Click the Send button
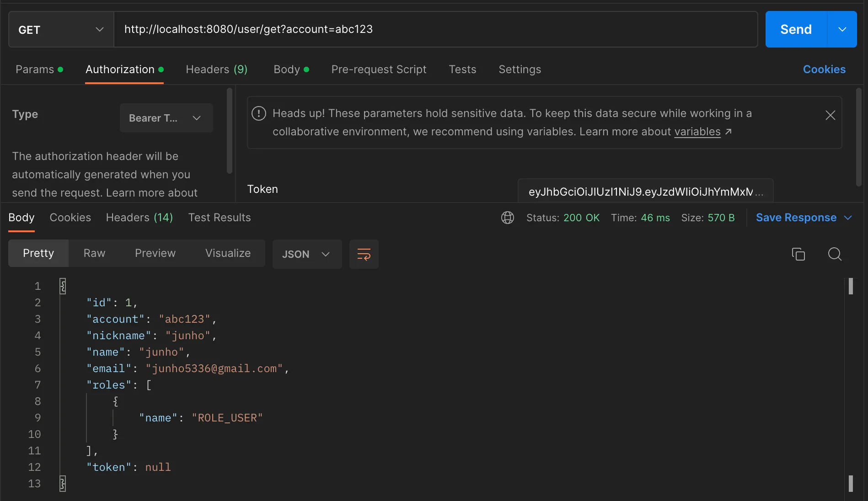 (796, 30)
